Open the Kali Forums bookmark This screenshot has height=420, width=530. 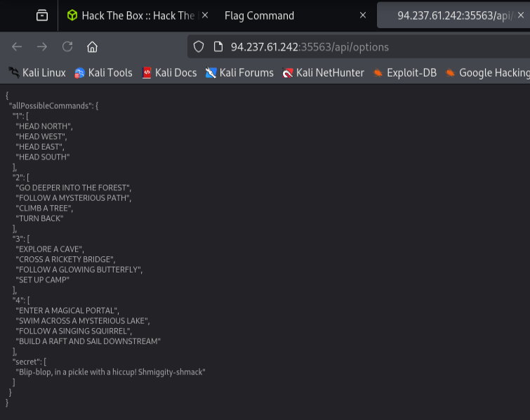click(239, 73)
